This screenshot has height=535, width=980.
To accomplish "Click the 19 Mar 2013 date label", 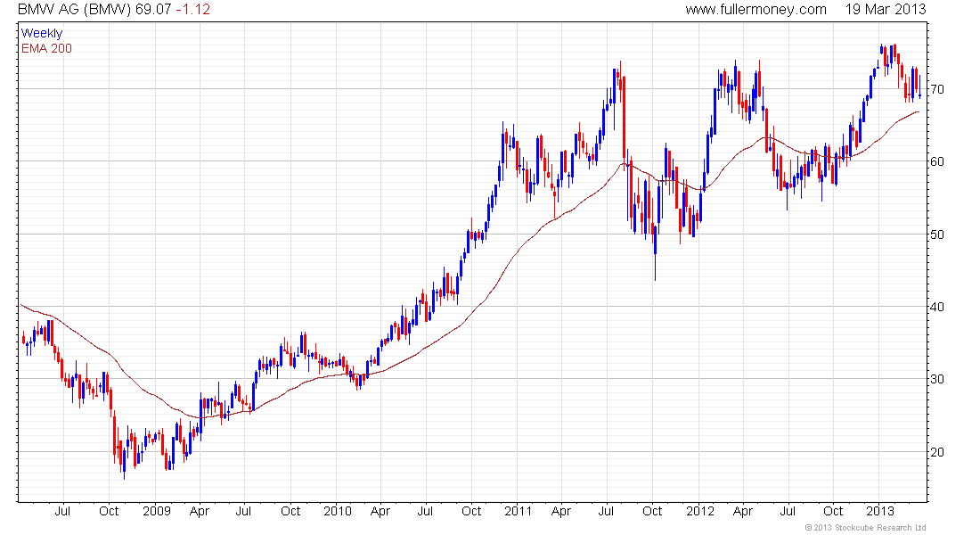I will tap(886, 10).
